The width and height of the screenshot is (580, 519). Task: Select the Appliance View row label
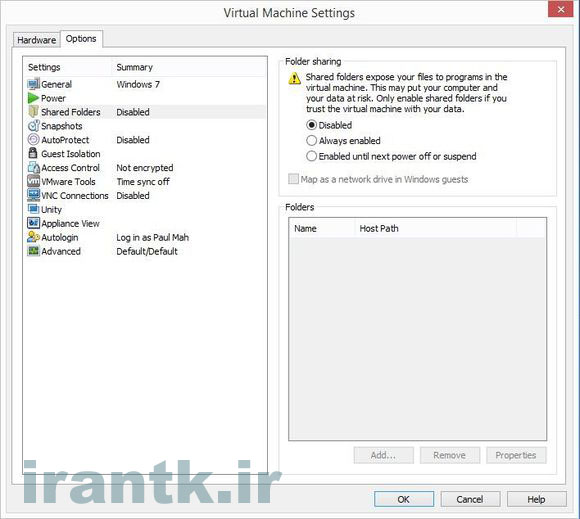70,223
